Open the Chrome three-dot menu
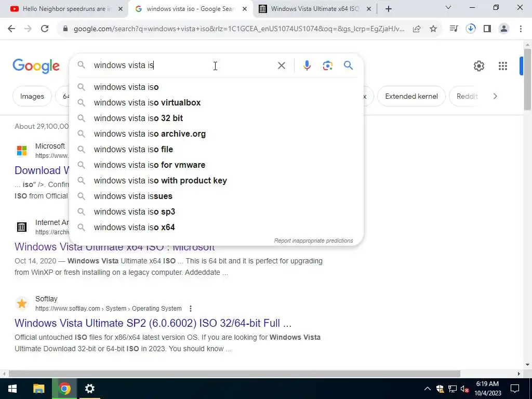The width and height of the screenshot is (532, 399). [521, 29]
